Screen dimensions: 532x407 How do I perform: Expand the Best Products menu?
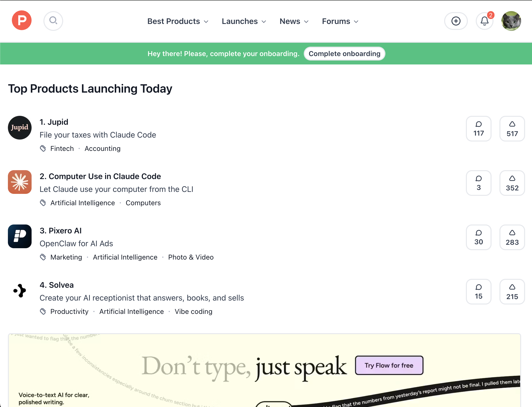pos(178,21)
